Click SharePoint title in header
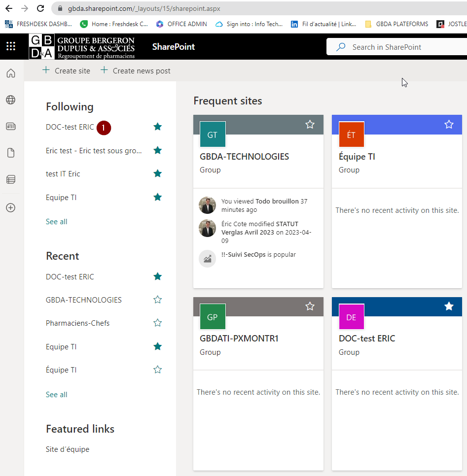467x476 pixels. point(174,47)
